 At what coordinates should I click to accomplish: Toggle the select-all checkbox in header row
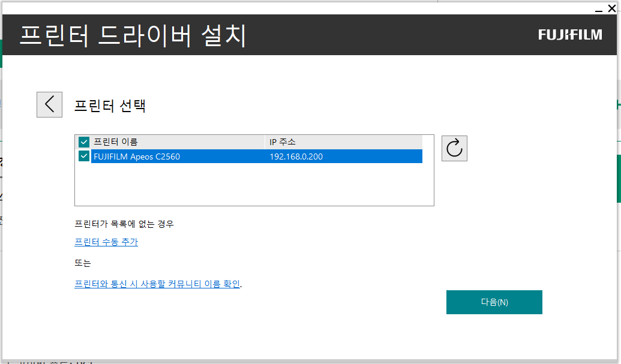tap(83, 142)
